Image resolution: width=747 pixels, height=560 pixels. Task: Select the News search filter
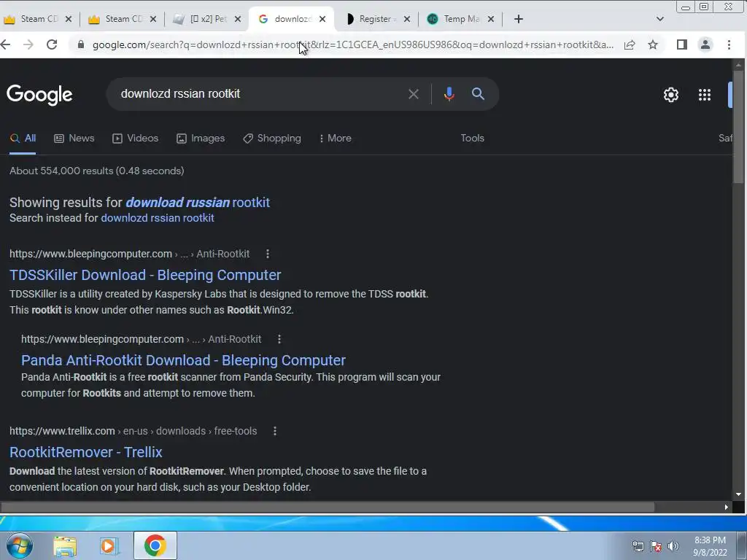pyautogui.click(x=74, y=138)
